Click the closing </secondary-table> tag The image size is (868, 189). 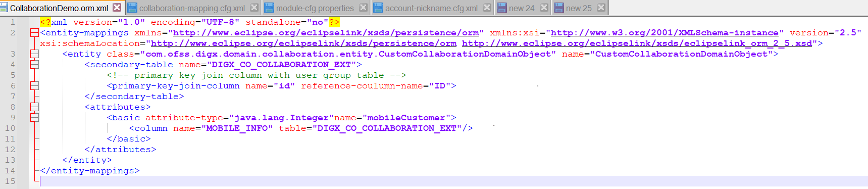pos(134,97)
